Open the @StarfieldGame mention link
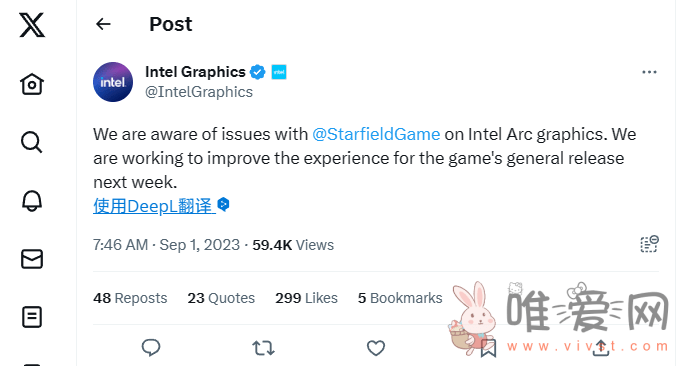The image size is (689, 366). 376,134
